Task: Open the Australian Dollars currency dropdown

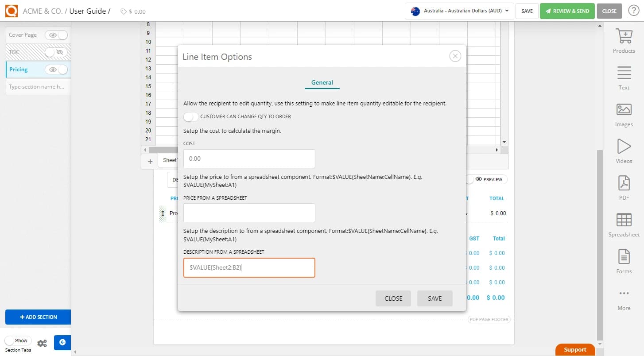Action: click(459, 11)
